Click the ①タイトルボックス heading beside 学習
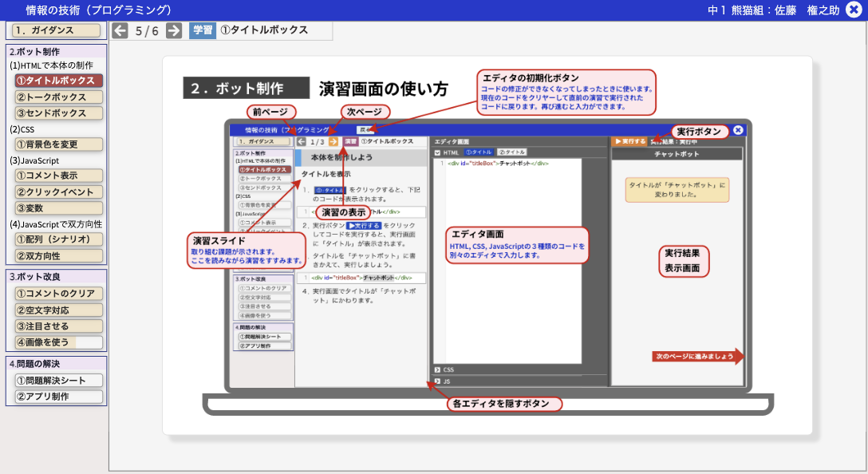The width and height of the screenshot is (868, 474). (x=264, y=30)
